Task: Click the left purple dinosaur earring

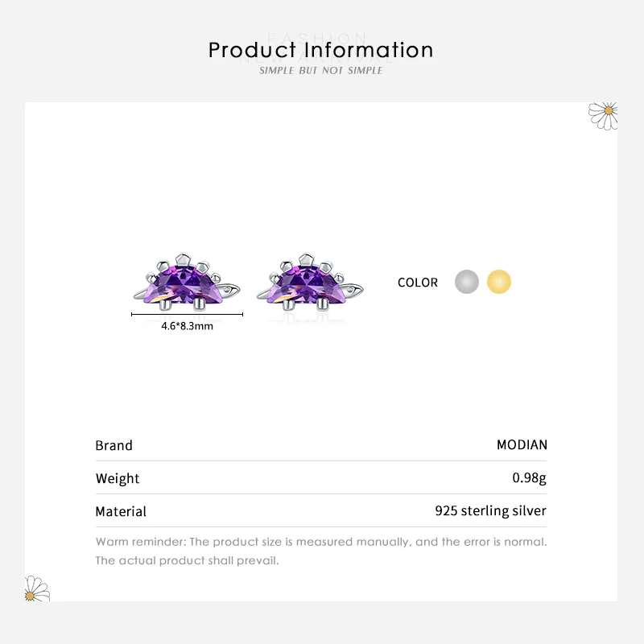Action: coord(188,282)
